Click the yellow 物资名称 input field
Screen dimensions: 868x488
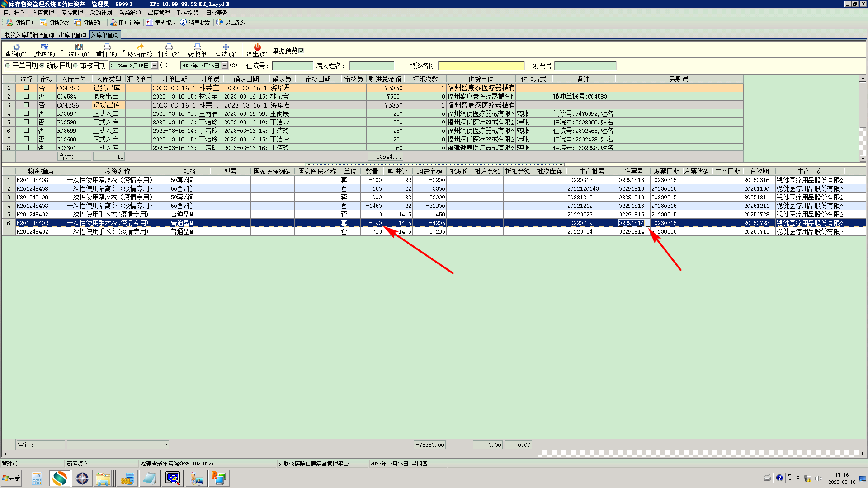pyautogui.click(x=481, y=66)
